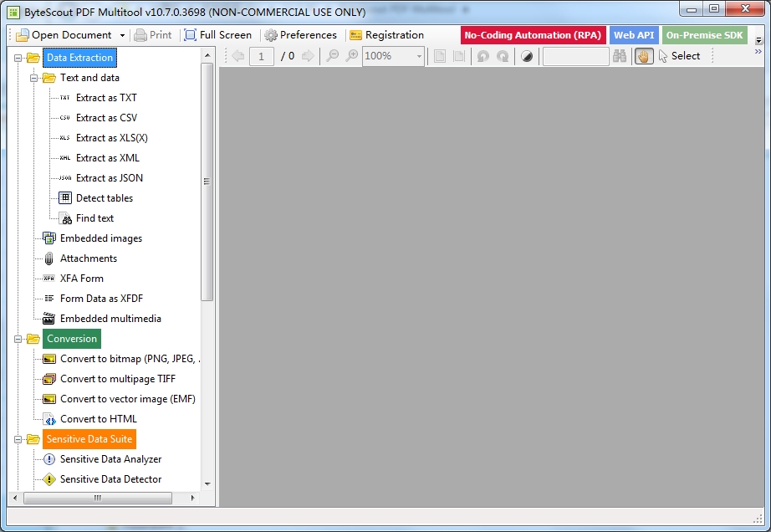
Task: Select Text and data folder
Action: pos(89,78)
